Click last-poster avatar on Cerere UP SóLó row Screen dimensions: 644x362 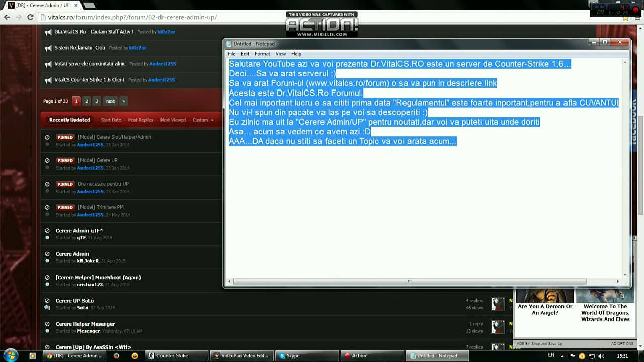pyautogui.click(x=498, y=304)
